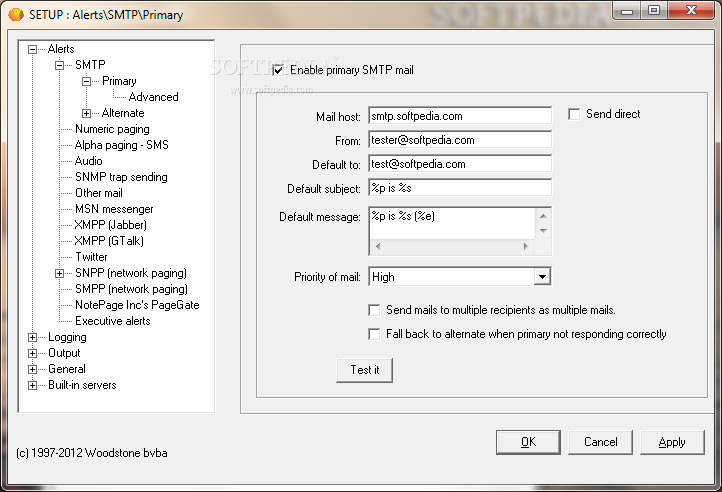Click the copyright Woodstone bvba text
Image resolution: width=722 pixels, height=492 pixels.
click(x=92, y=453)
